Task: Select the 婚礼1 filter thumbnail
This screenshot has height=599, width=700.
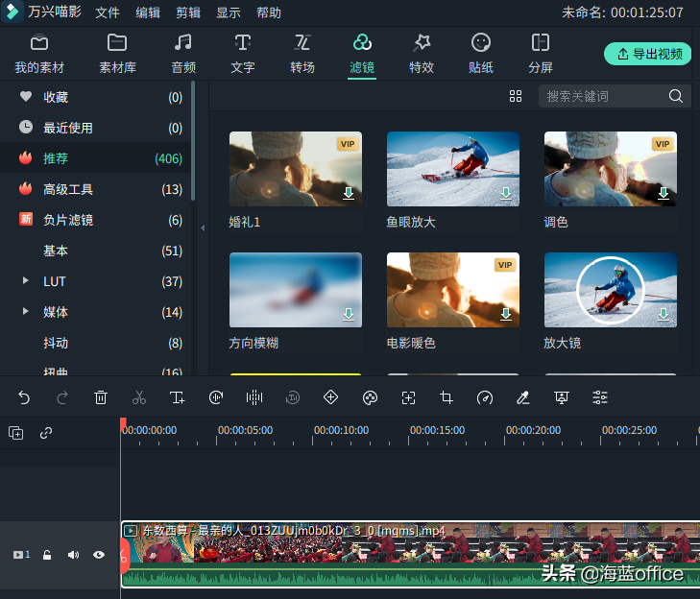Action: tap(295, 169)
